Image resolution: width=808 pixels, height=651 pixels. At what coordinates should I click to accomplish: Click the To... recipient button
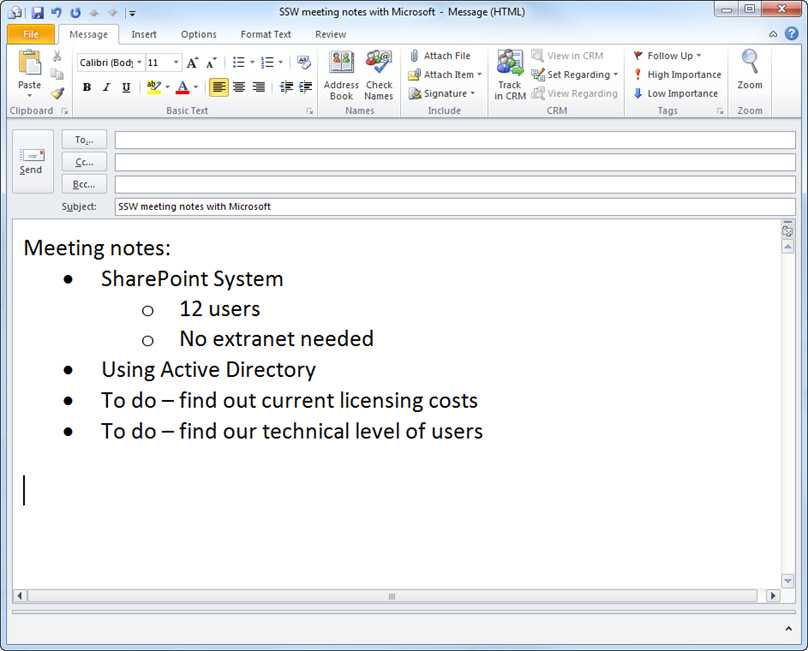[84, 140]
